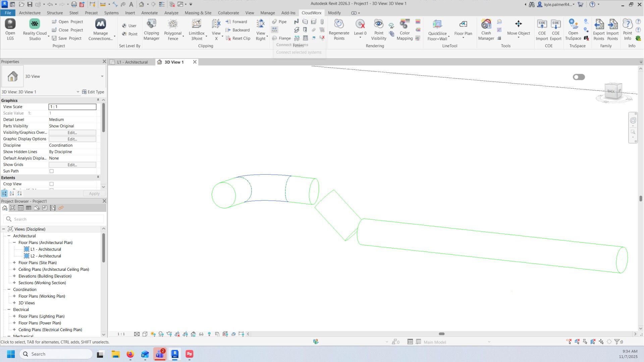Switch to the Collaborate ribbon tab

pos(228,13)
